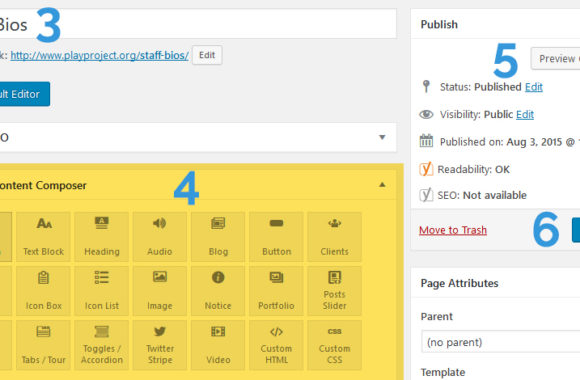Viewport: 580px width, 380px height.
Task: Add a Button element
Action: pyautogui.click(x=276, y=237)
